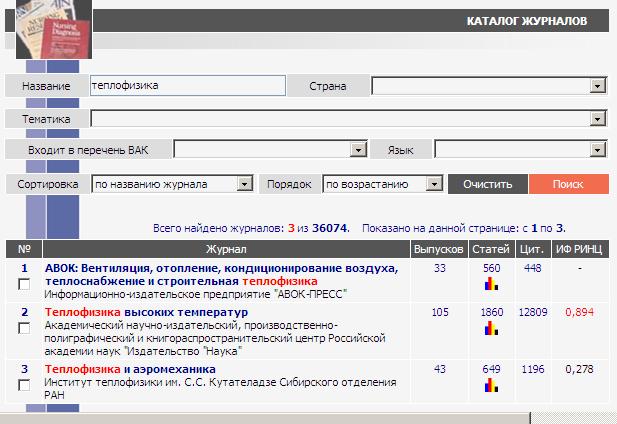Click articles count 560 for АВОК
The height and width of the screenshot is (424, 617).
pos(491,268)
